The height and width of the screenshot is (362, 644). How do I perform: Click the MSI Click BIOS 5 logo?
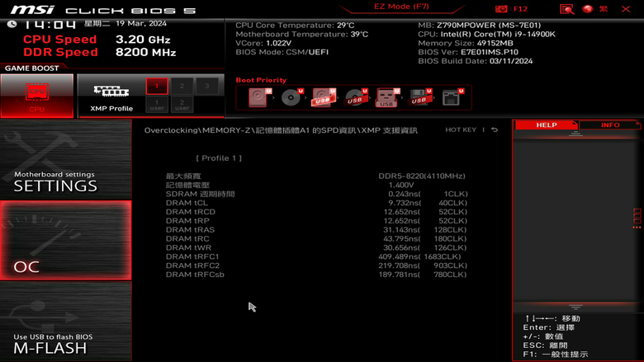[102, 9]
